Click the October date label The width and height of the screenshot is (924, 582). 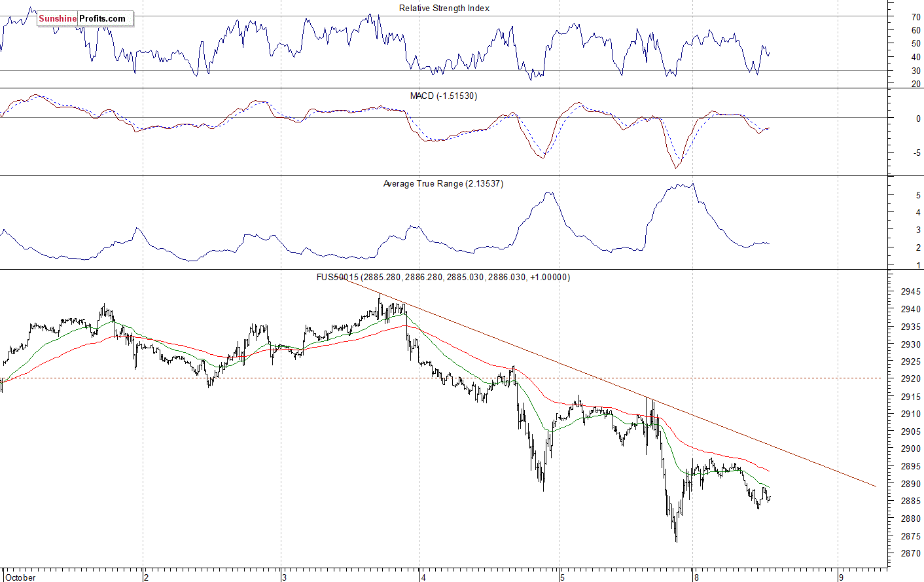[21, 577]
